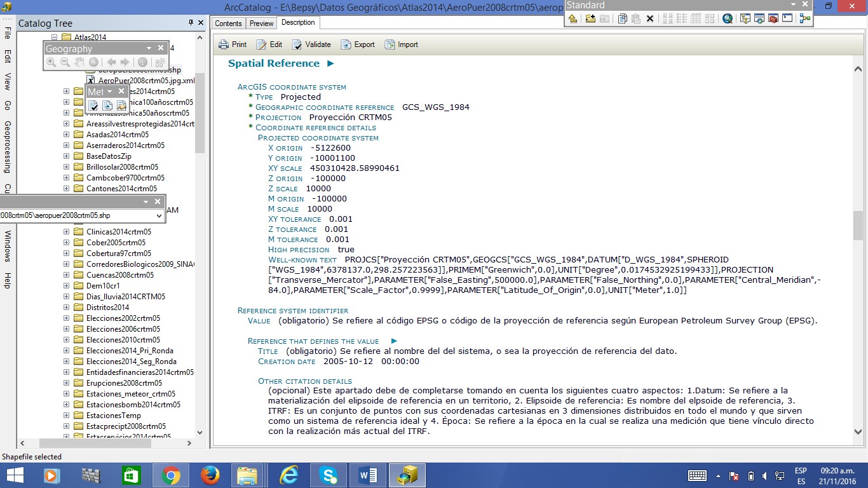Click the Up One Level icon
Viewport: 868px width, 488px height.
coord(573,18)
